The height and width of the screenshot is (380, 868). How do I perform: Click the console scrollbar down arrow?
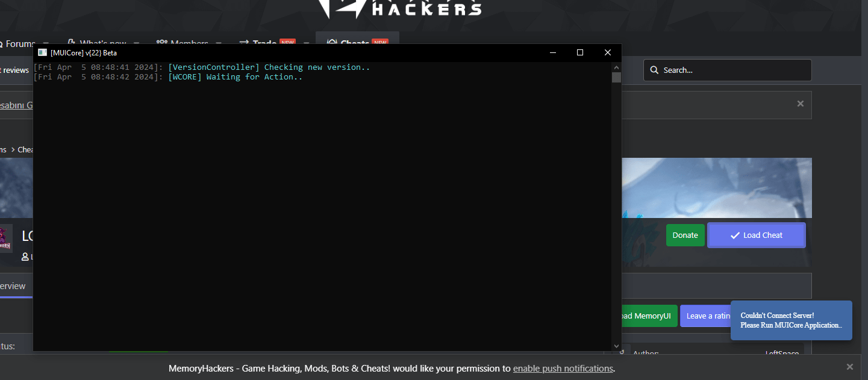coord(616,346)
